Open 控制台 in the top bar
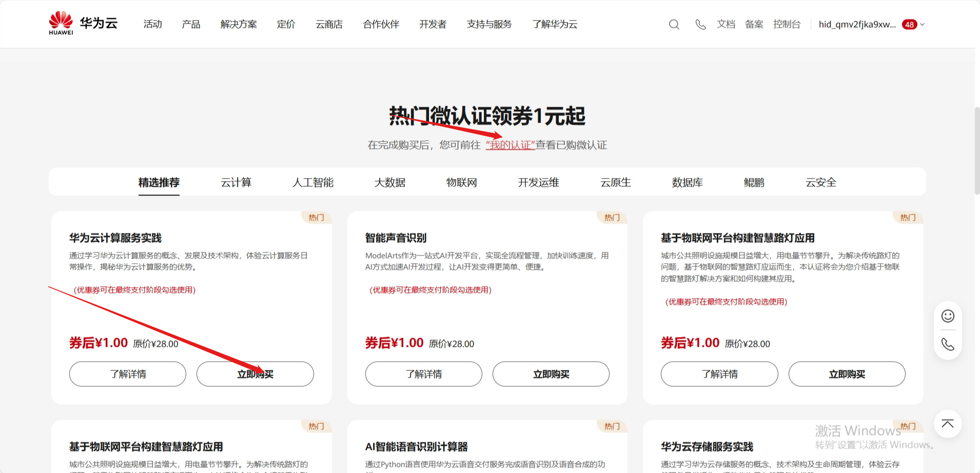This screenshot has width=980, height=473. 787,24
